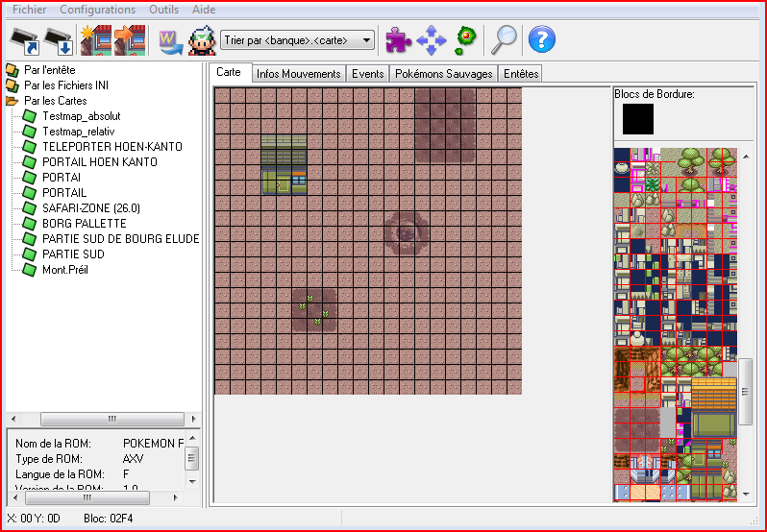Expand the Par les Fichiers INI folder
The height and width of the screenshot is (532, 767).
pyautogui.click(x=66, y=85)
